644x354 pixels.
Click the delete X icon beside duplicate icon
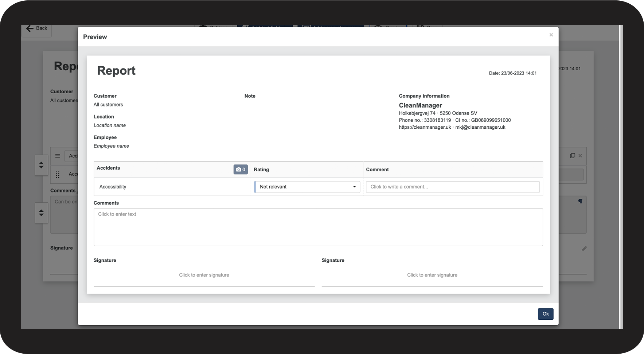[580, 156]
